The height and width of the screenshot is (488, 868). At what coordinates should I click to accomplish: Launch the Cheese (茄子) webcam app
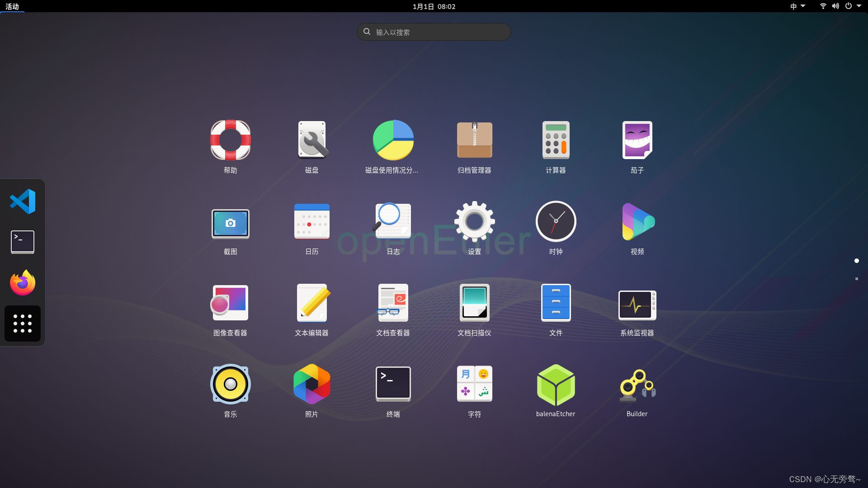pyautogui.click(x=637, y=141)
